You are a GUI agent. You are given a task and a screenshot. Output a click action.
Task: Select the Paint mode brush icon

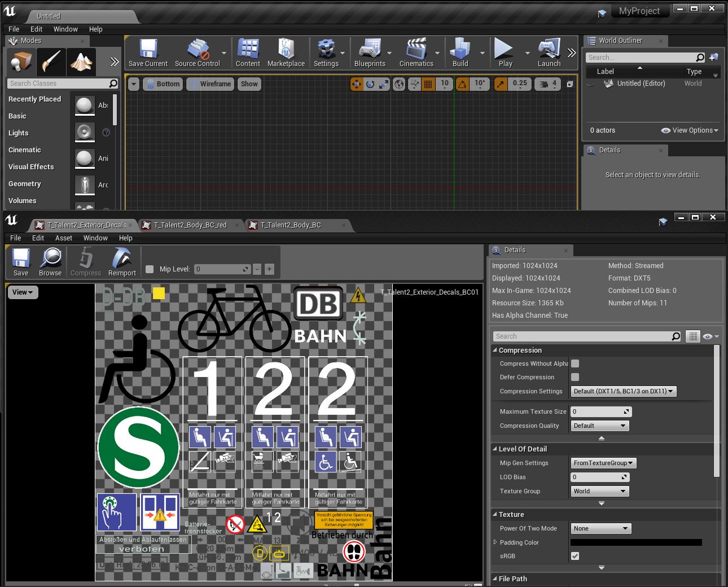(51, 62)
